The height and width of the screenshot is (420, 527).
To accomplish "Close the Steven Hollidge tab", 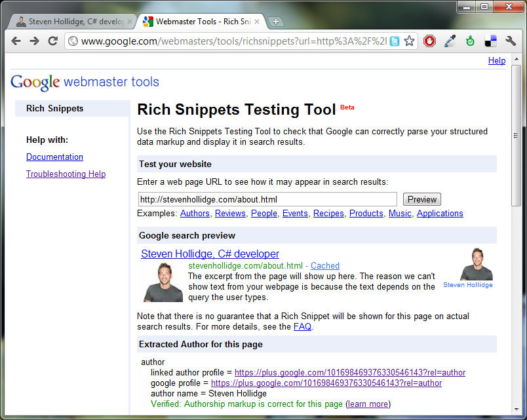I will (130, 22).
